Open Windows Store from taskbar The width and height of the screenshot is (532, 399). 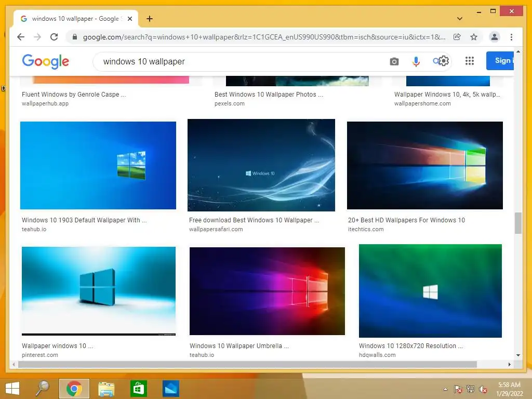click(138, 389)
